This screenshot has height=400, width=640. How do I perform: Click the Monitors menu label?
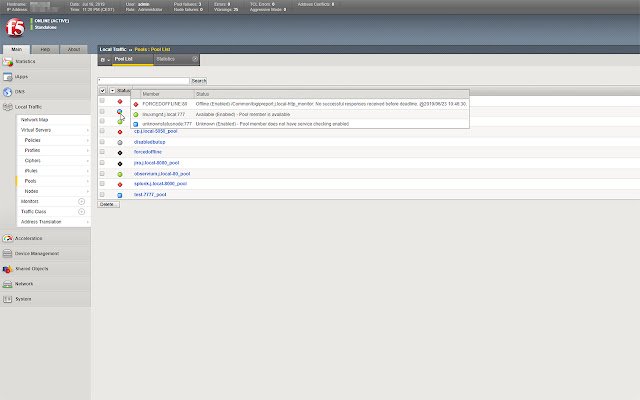tap(30, 202)
